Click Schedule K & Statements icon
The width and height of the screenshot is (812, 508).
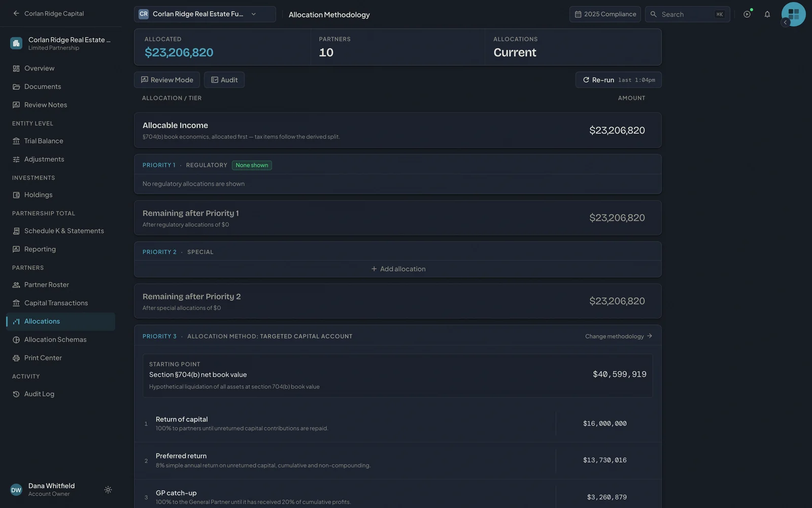[16, 231]
